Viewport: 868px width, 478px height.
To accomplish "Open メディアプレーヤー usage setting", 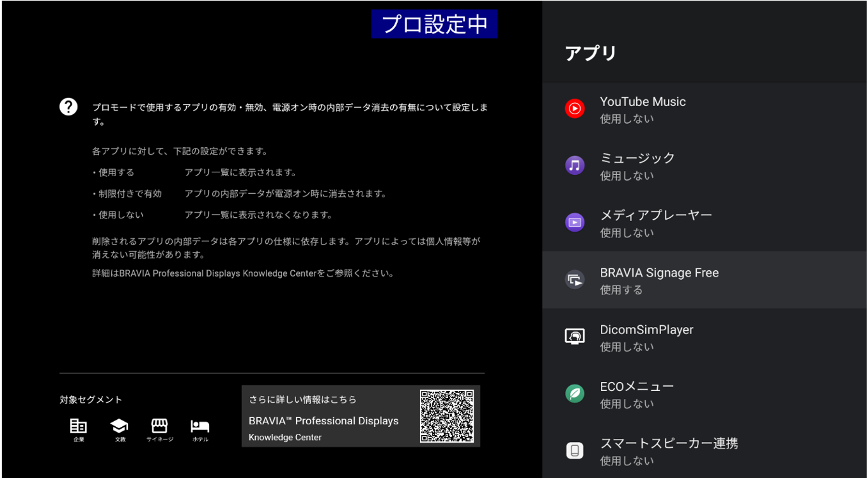I will 704,223.
